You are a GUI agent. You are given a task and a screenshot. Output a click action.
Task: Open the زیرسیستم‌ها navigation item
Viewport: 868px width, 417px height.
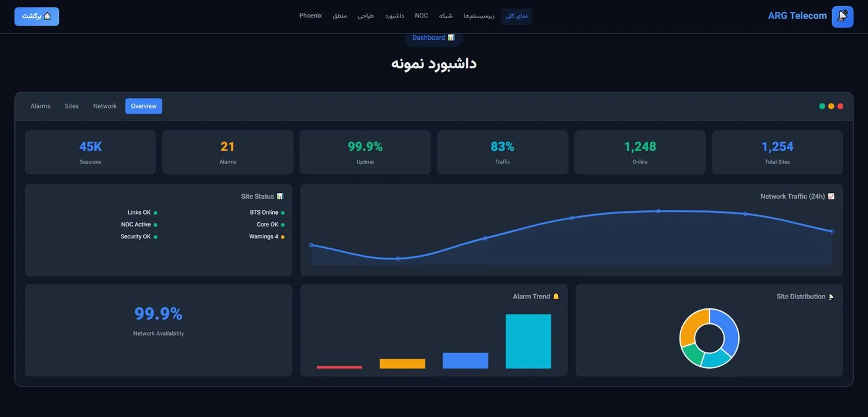[x=479, y=16]
